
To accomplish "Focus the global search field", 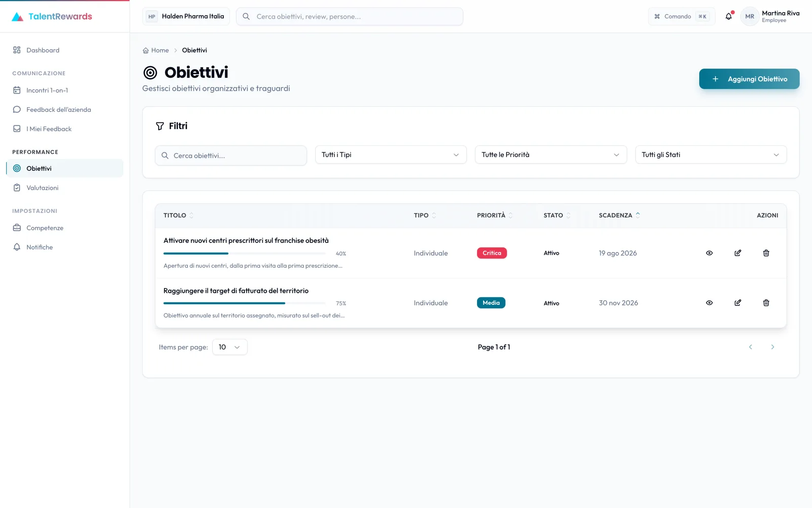I will (x=350, y=16).
